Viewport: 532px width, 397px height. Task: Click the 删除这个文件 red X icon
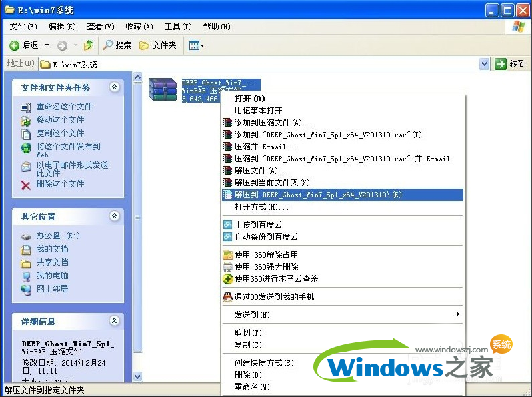(26, 185)
